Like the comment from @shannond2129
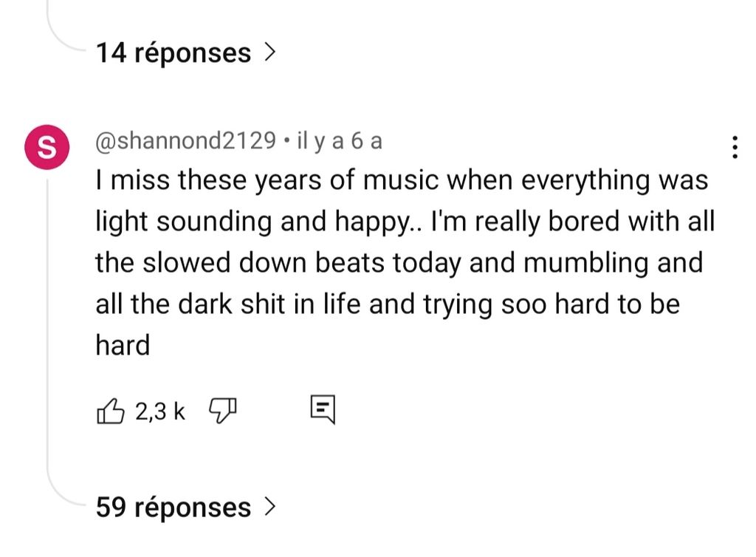 coord(108,411)
